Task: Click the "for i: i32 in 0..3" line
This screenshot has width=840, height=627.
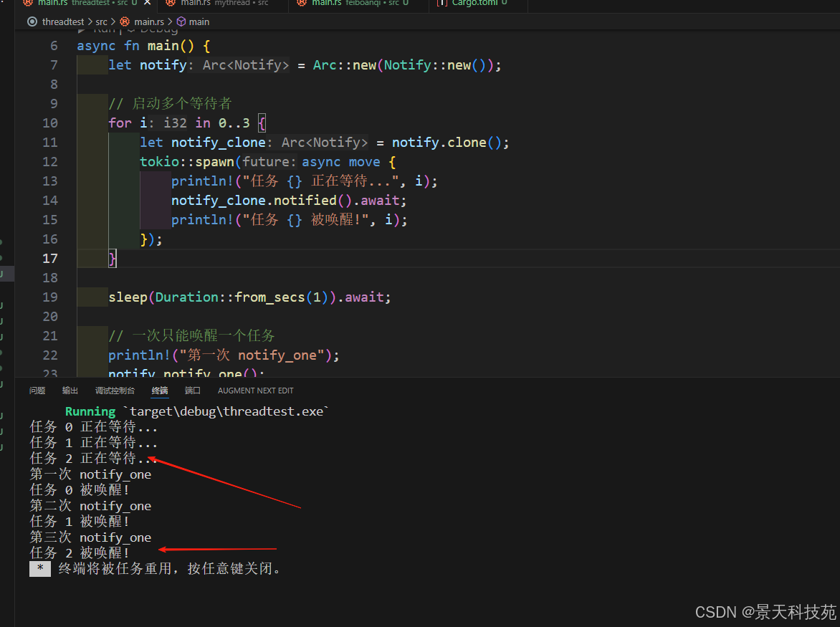Action: click(x=187, y=123)
